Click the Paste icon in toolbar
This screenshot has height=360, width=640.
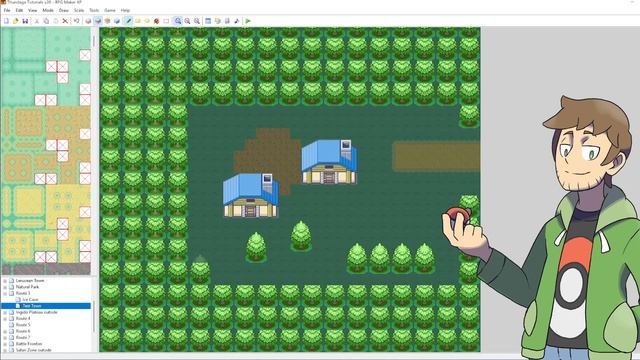pyautogui.click(x=56, y=21)
